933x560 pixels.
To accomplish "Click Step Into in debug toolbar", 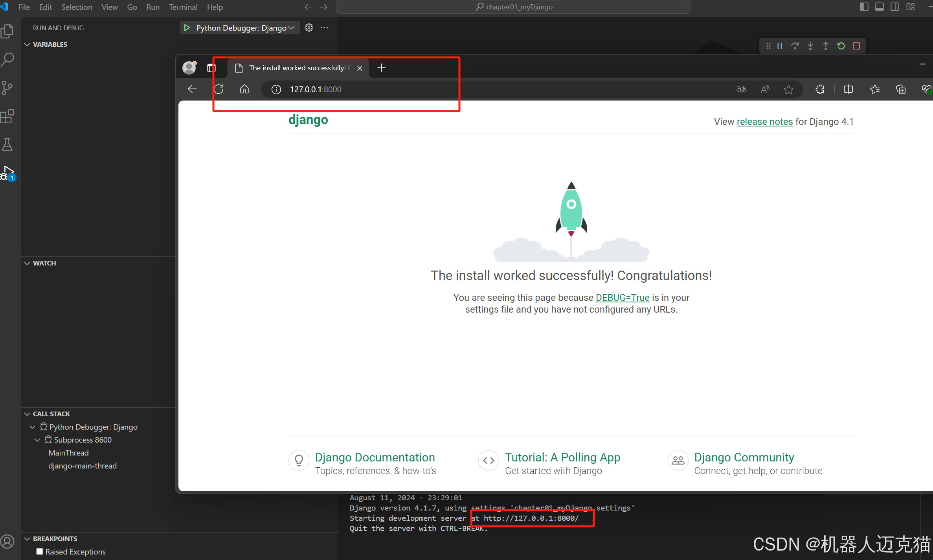I will coord(810,46).
